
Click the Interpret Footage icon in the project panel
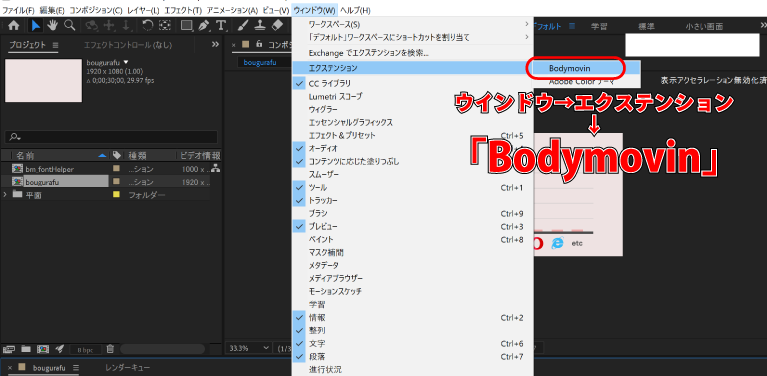(x=8, y=349)
